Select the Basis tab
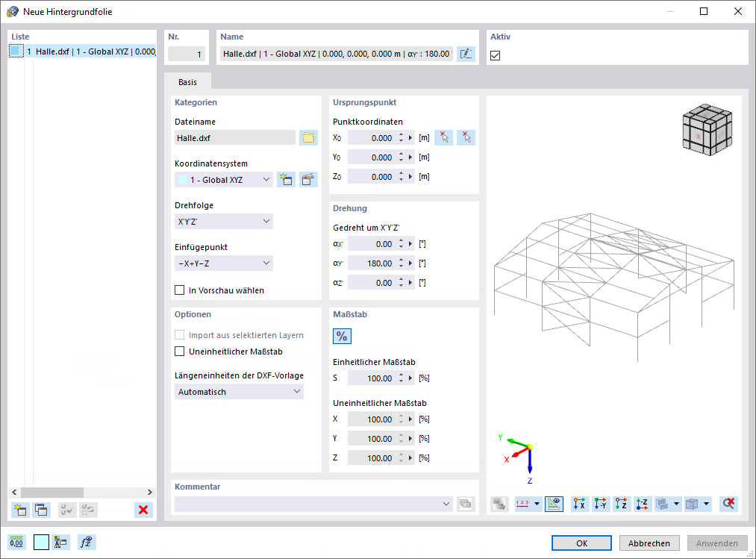The image size is (756, 559). [x=187, y=82]
